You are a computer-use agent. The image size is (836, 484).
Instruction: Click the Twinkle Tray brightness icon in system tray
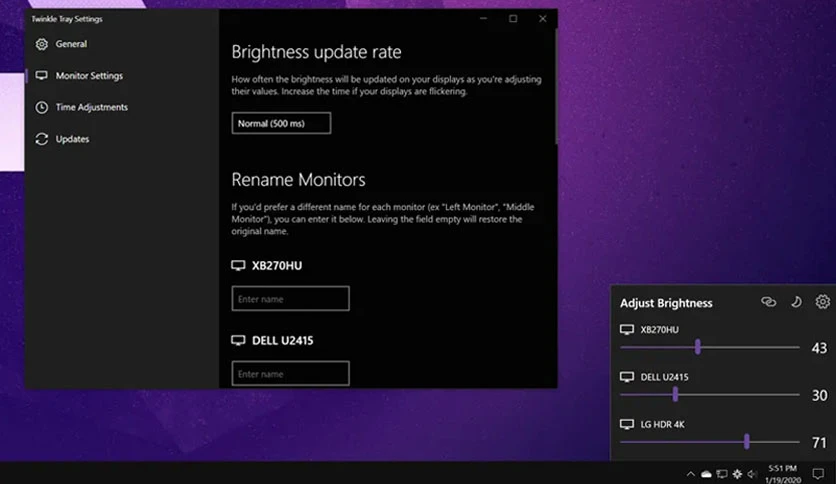(x=737, y=474)
